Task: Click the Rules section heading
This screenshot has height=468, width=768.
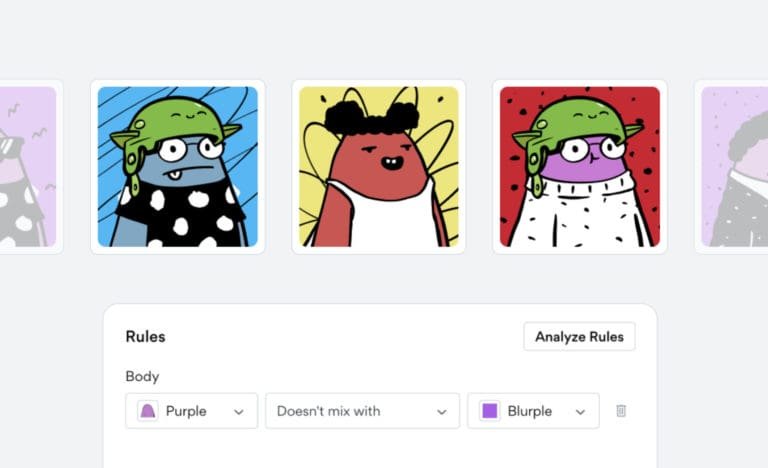Action: click(145, 337)
